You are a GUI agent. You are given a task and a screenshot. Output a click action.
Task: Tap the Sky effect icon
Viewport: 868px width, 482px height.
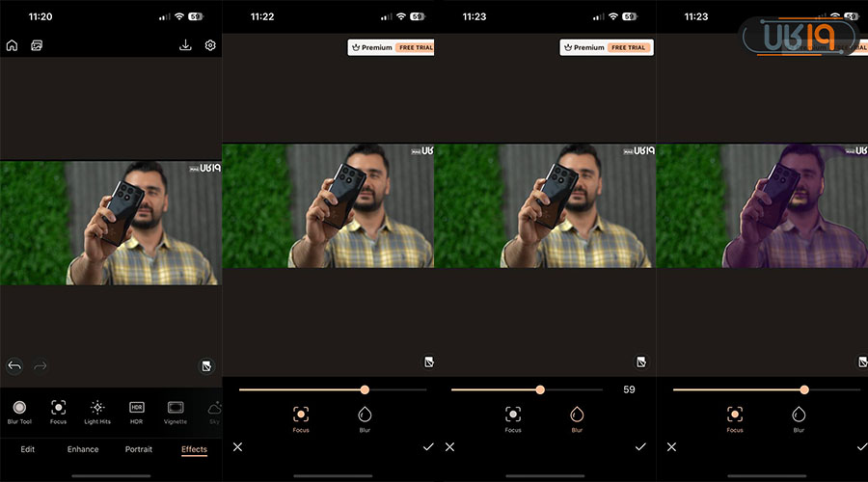coord(214,408)
